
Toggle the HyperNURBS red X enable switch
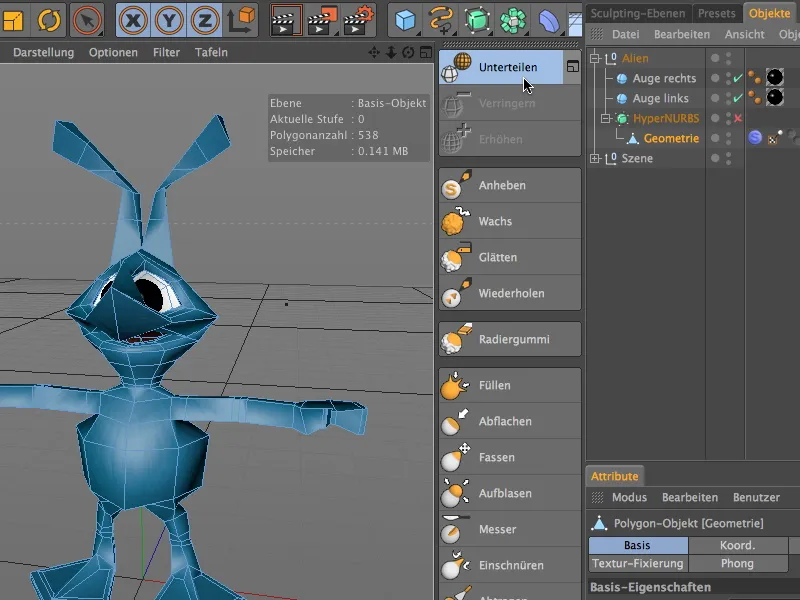(738, 118)
